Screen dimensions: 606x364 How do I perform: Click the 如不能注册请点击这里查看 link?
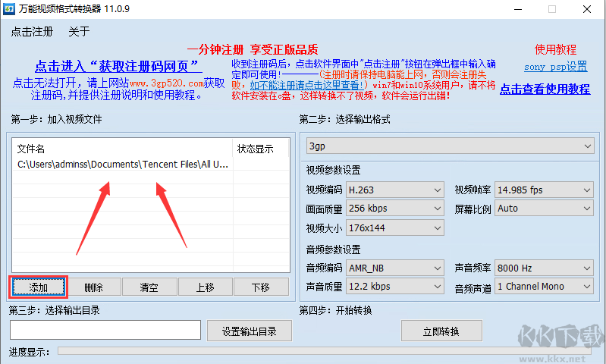click(x=308, y=85)
